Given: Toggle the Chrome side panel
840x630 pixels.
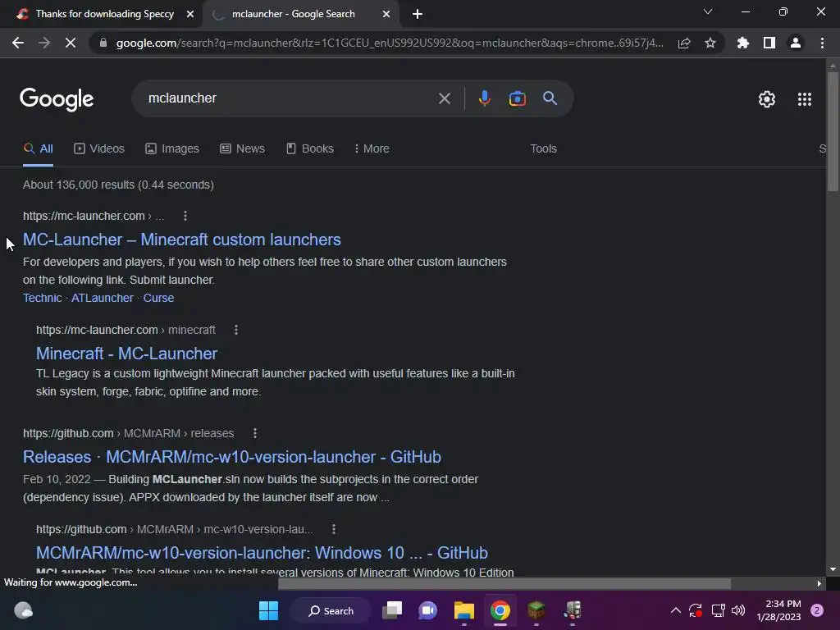Looking at the screenshot, I should (x=769, y=43).
